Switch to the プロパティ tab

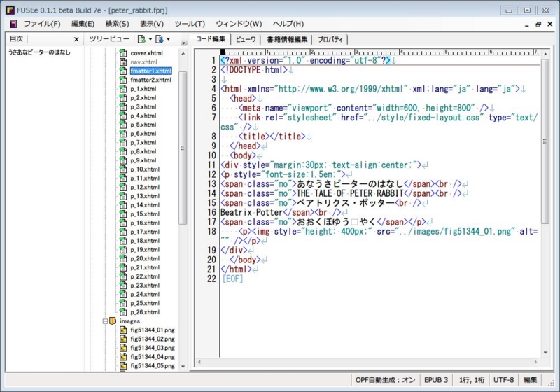click(x=330, y=39)
